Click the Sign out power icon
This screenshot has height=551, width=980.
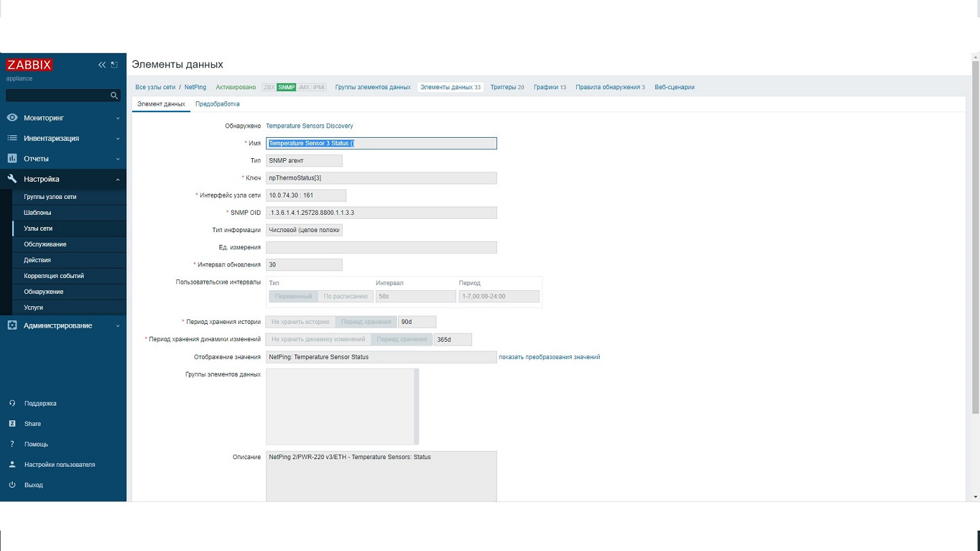click(12, 485)
